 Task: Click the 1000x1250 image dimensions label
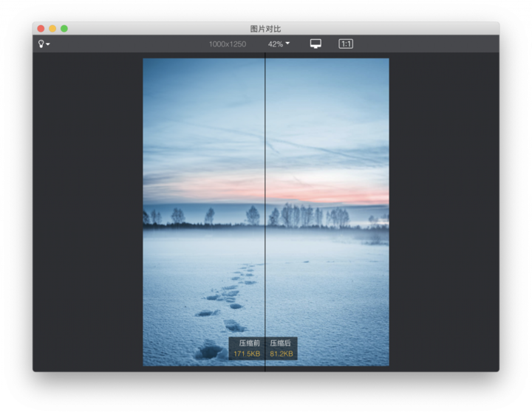click(228, 44)
